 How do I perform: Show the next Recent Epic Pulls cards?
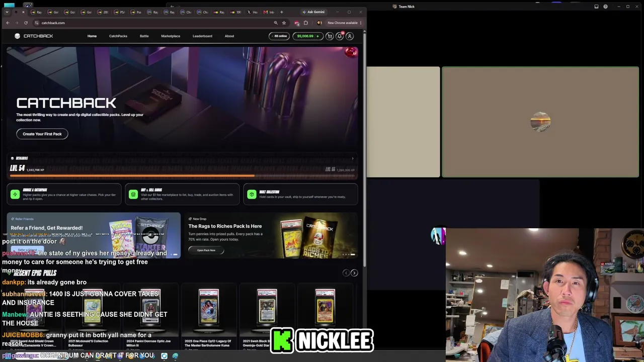pyautogui.click(x=354, y=273)
